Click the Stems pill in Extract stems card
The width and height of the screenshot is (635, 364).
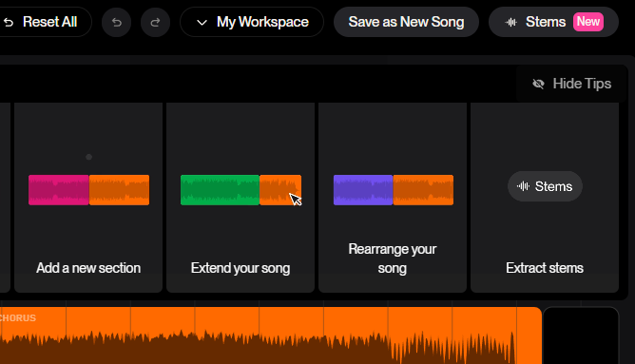pos(545,186)
